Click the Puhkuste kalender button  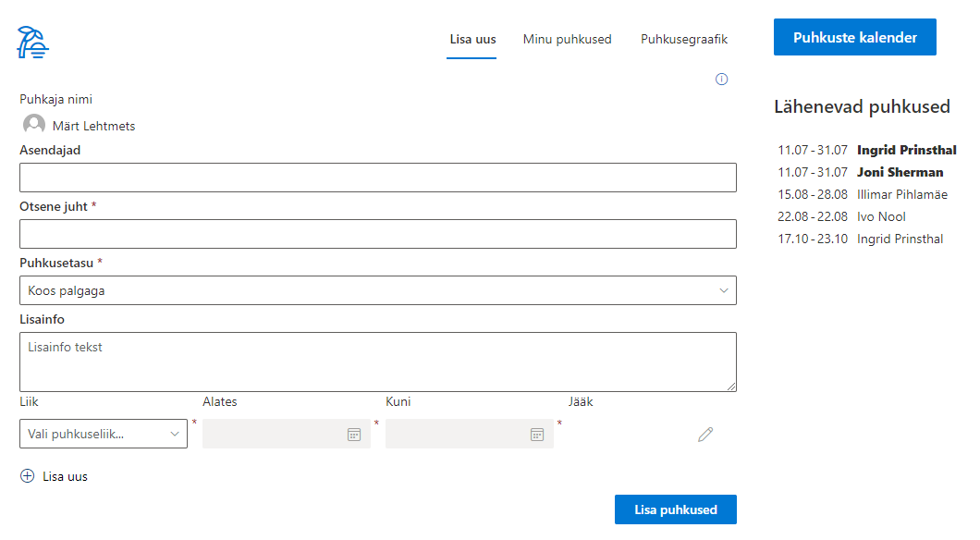tap(854, 38)
